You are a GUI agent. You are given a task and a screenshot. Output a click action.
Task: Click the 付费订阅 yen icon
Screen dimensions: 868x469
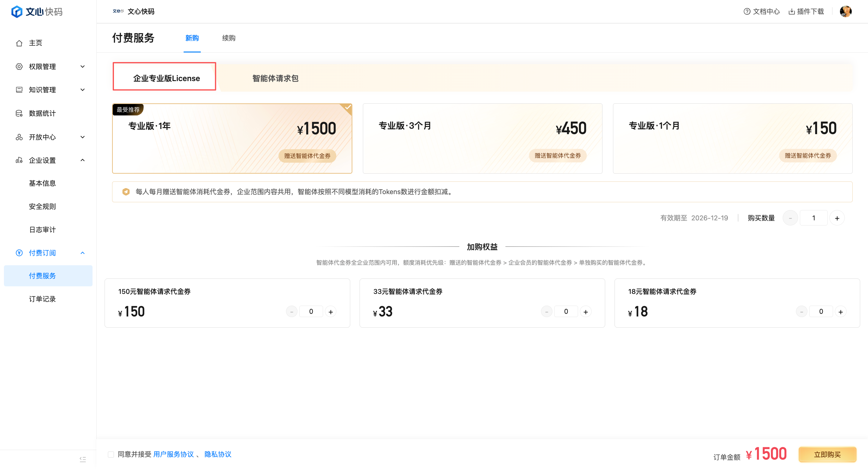[x=19, y=253]
